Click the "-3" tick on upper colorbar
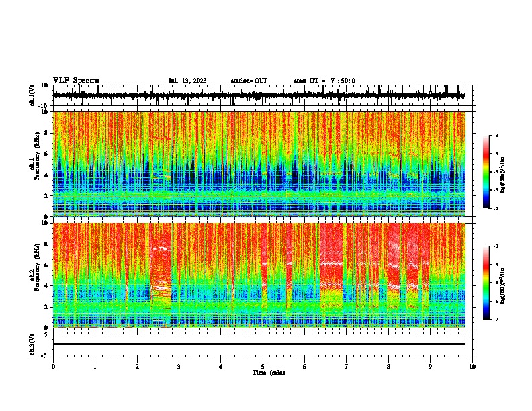 [x=495, y=135]
